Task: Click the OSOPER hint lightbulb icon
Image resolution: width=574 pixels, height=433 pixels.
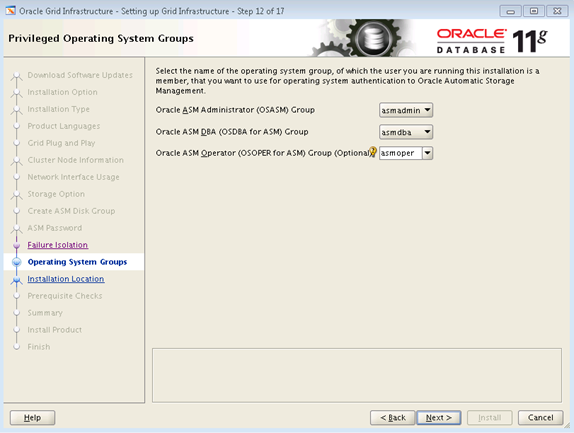Action: pos(373,152)
